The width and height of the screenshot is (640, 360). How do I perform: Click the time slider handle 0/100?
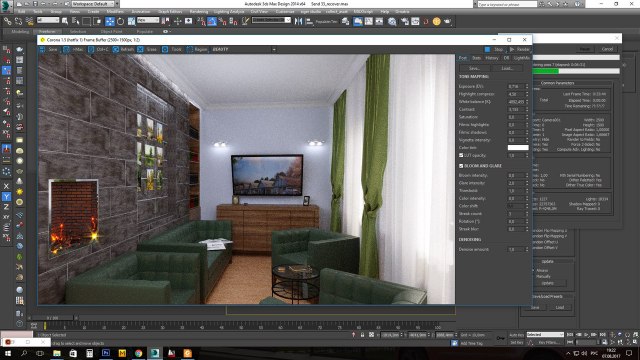(x=53, y=318)
